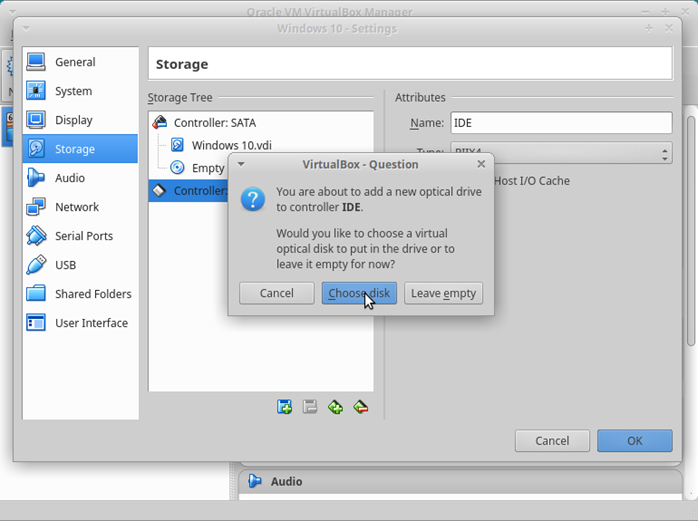This screenshot has width=698, height=521.
Task: Click the User Interface window icon
Action: (x=36, y=322)
